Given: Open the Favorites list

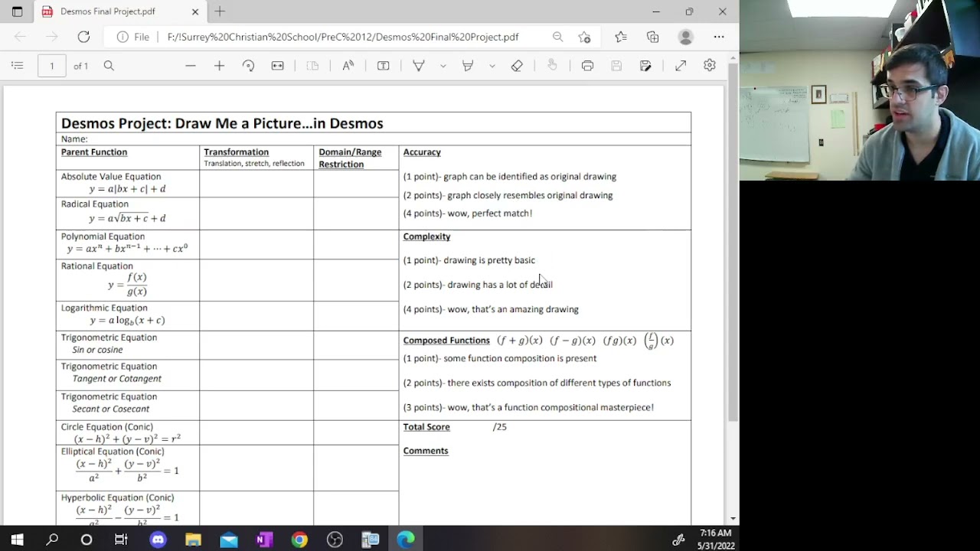Looking at the screenshot, I should point(621,37).
